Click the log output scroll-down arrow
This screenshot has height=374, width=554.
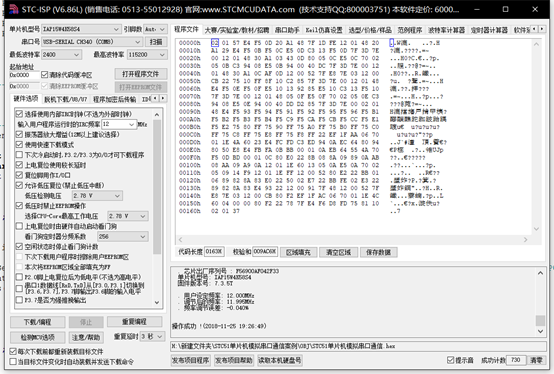point(540,331)
